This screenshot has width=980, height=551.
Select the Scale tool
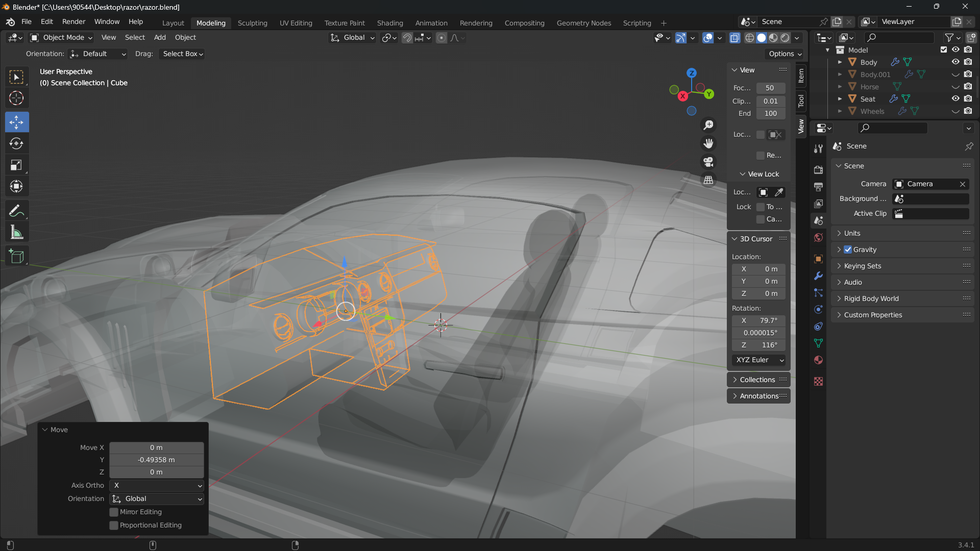16,165
